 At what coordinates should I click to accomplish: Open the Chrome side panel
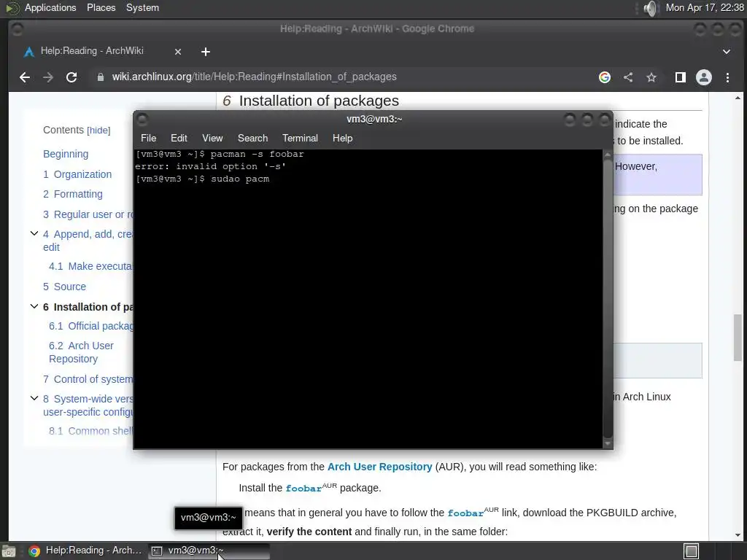tap(681, 77)
